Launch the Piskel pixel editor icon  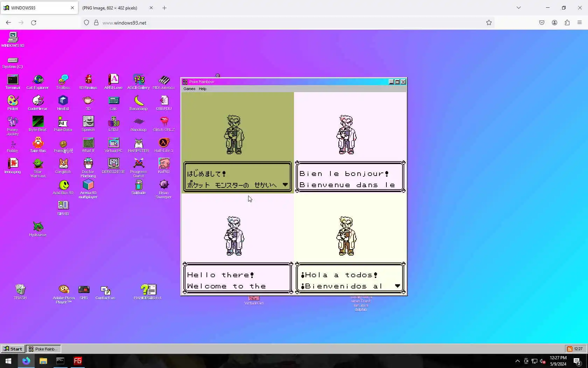(13, 103)
